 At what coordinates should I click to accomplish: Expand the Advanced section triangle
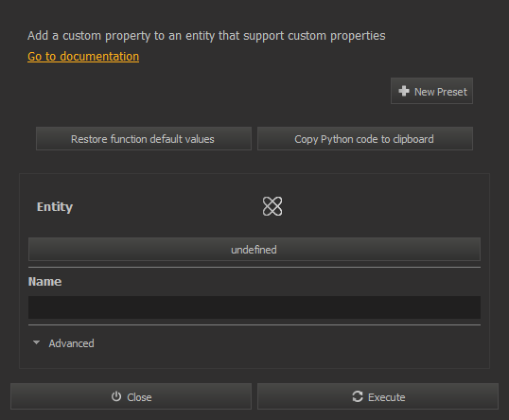(36, 342)
